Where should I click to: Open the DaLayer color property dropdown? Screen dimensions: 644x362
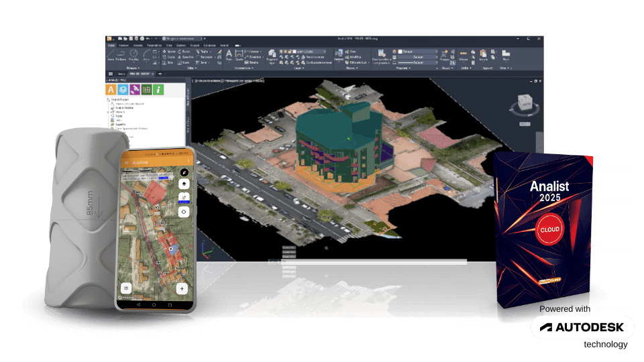pos(417,51)
